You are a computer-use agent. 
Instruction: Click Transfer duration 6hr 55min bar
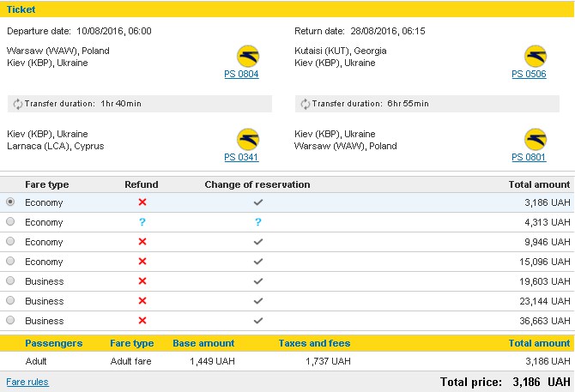coord(427,104)
